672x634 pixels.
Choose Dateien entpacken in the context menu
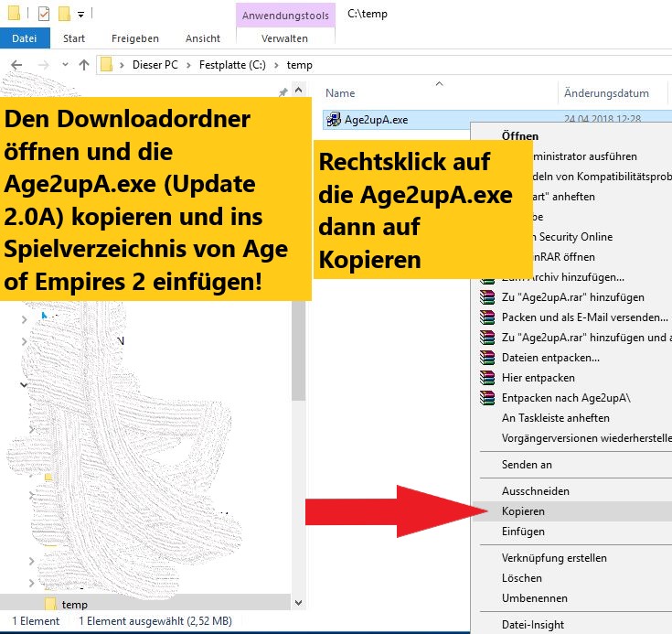pyautogui.click(x=550, y=358)
